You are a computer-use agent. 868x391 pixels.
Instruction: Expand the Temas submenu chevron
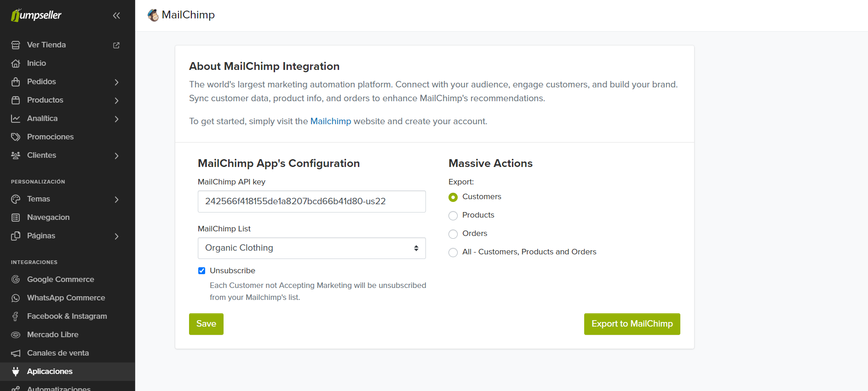click(116, 199)
